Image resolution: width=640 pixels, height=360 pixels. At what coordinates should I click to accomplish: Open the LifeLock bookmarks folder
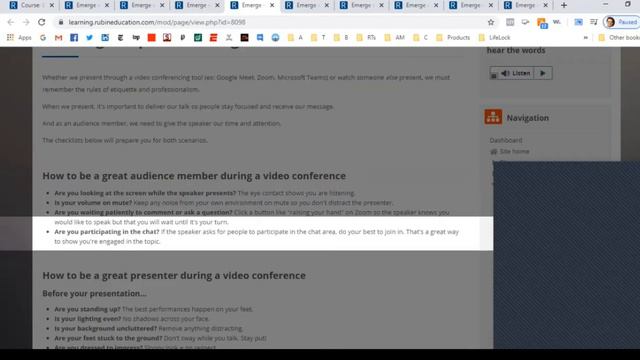494,38
